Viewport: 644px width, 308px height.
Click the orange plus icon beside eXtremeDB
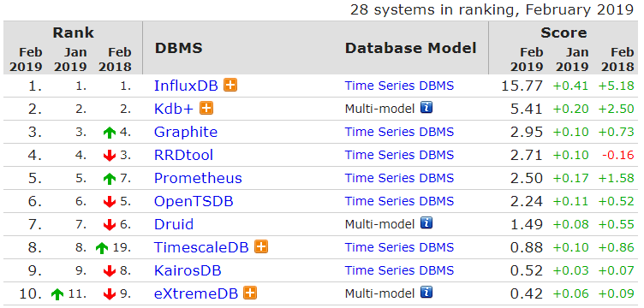click(x=250, y=293)
